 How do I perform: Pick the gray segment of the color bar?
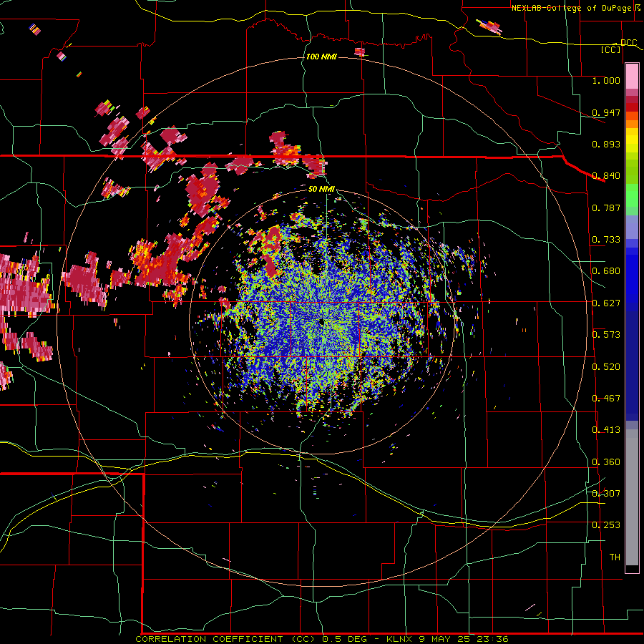(x=632, y=497)
